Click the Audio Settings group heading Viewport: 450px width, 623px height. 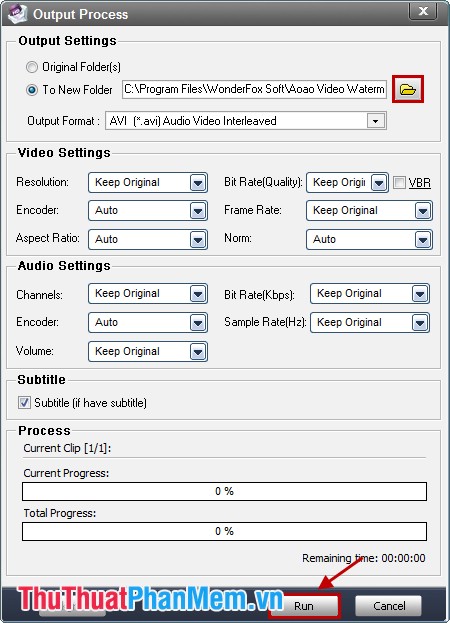(x=64, y=266)
